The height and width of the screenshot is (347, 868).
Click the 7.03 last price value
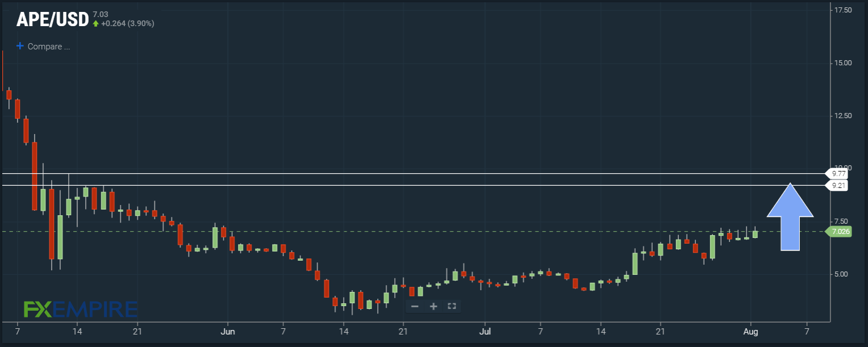click(100, 14)
